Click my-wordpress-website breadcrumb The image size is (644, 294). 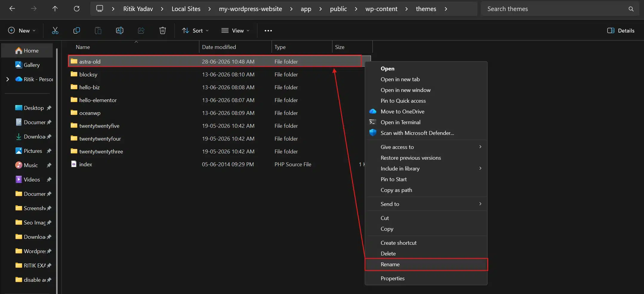[x=250, y=9]
